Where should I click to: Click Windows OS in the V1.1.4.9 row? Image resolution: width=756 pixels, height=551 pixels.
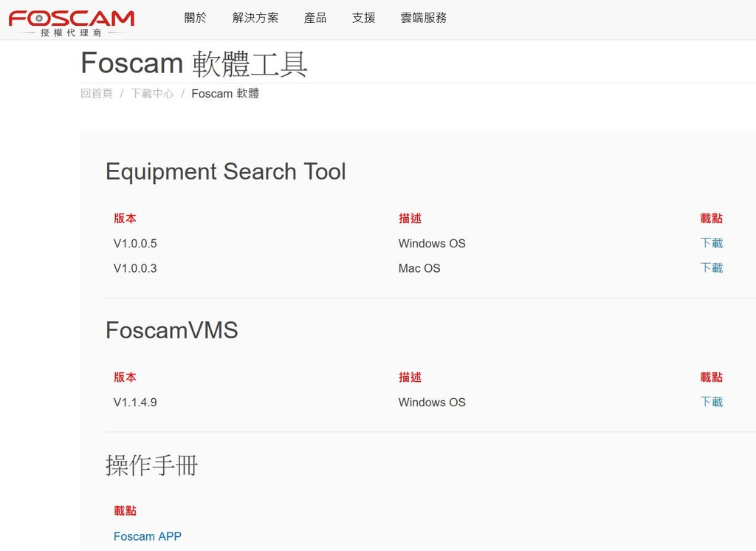coord(432,403)
